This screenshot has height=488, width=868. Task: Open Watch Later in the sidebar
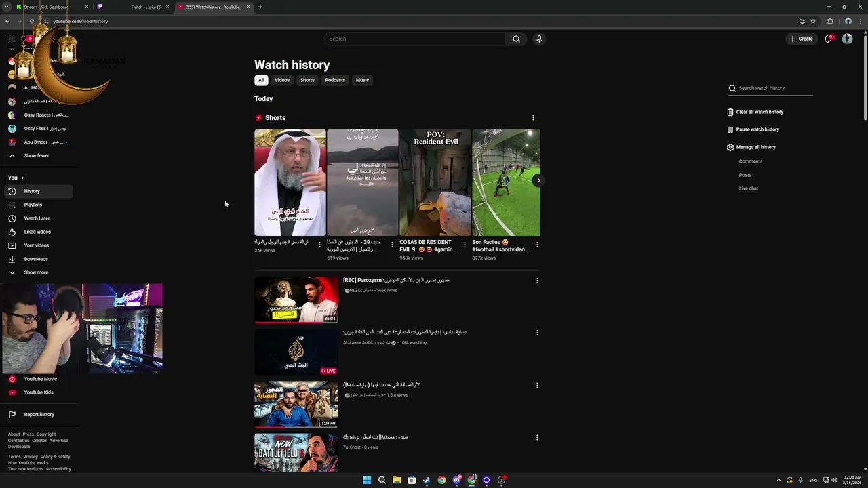pos(38,218)
